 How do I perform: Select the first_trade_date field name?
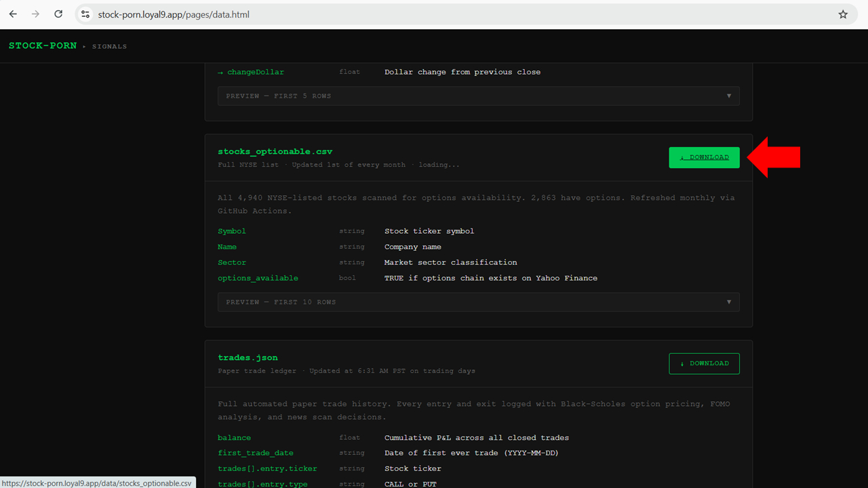[x=256, y=453]
